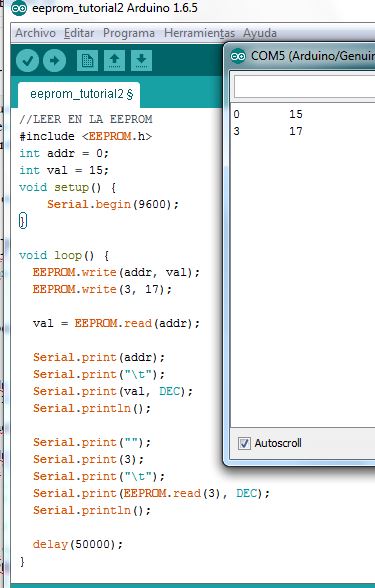Viewport: 375px width, 588px height.
Task: Click the highlighted closing brace of setup
Action: pyautogui.click(x=22, y=220)
